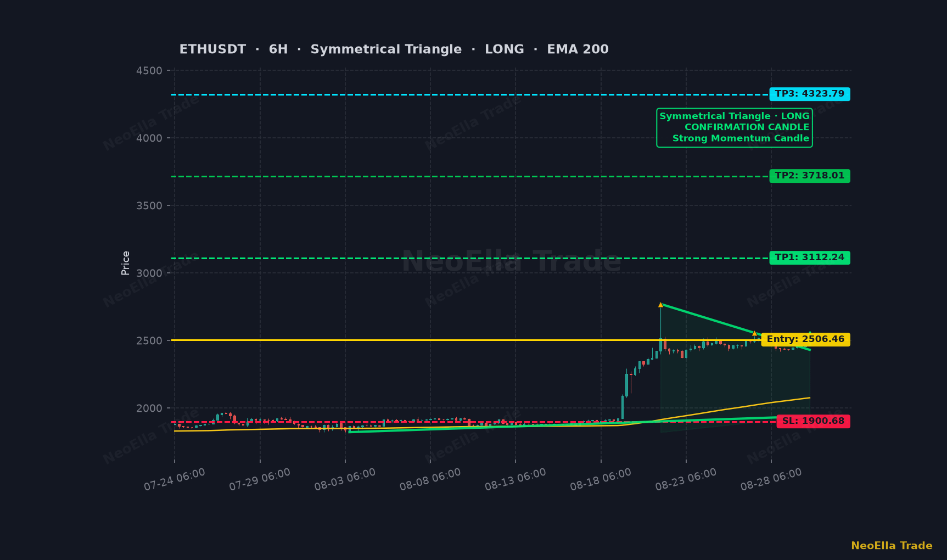Image resolution: width=947 pixels, height=560 pixels.
Task: Click the TP3: 4323.79 price label
Action: pos(810,94)
